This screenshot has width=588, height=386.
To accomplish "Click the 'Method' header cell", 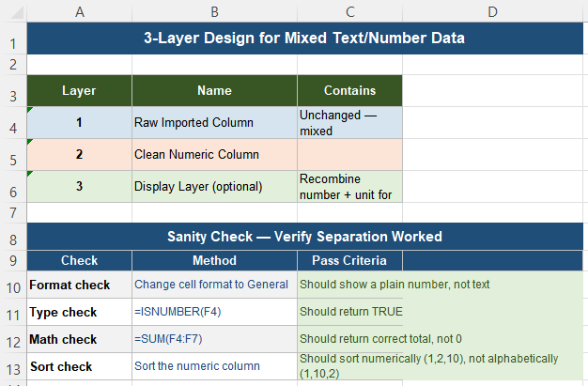I will [214, 261].
